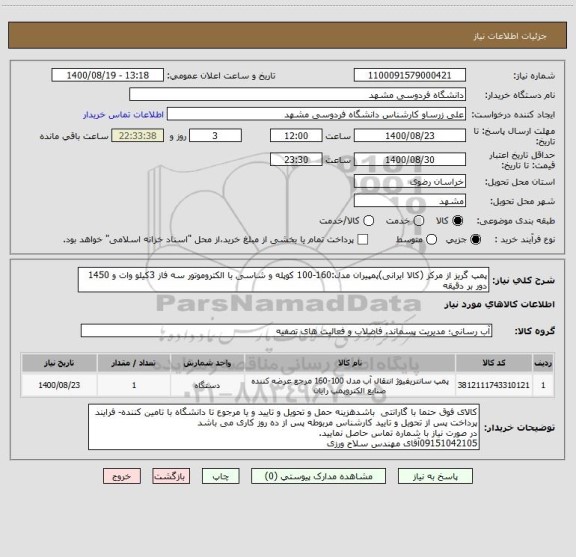
Task: Click the بازگشت back button
Action: pos(171,476)
